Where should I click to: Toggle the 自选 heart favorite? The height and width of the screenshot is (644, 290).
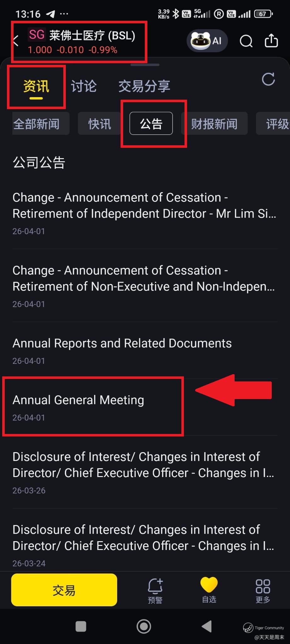[209, 590]
